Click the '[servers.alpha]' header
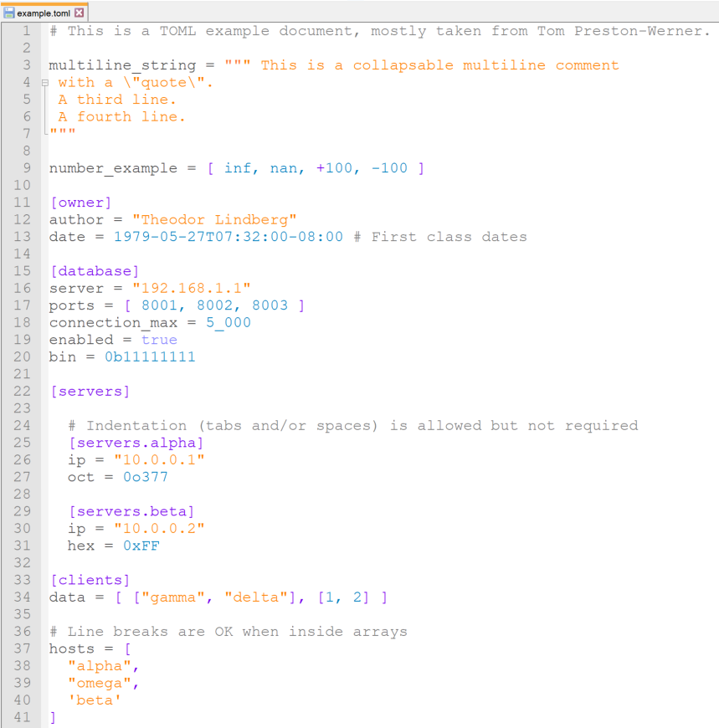 click(136, 443)
